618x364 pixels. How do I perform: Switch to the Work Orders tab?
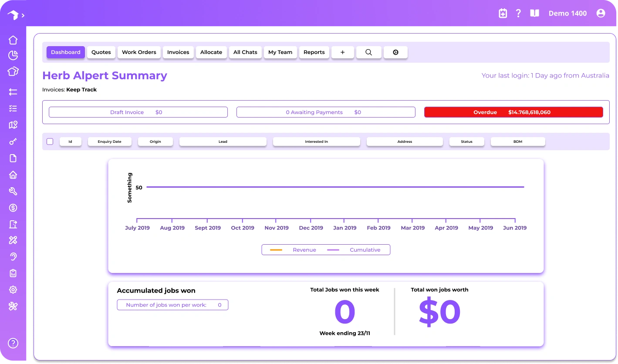click(x=139, y=52)
